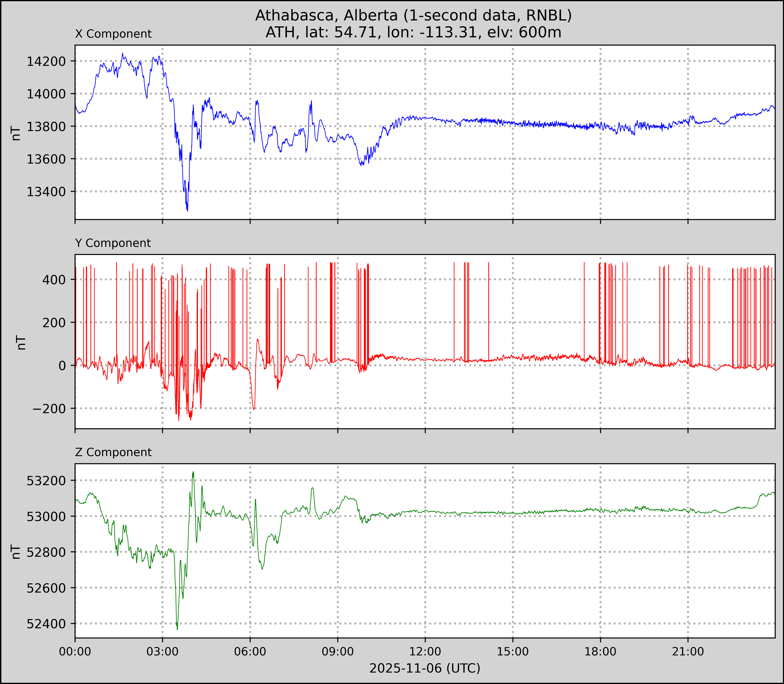Screen dimensions: 784x684
Task: Click the 'Z Component' panel label
Action: coord(113,452)
